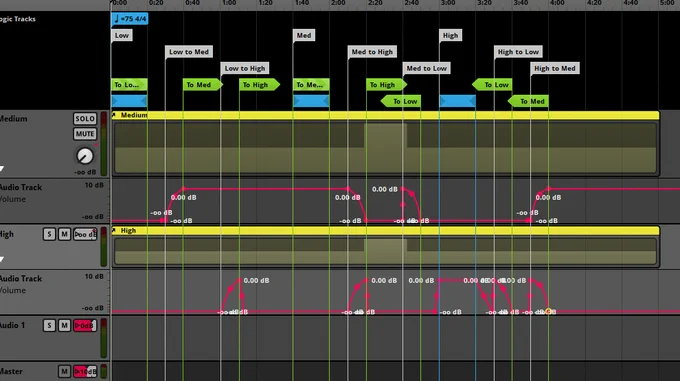Screen dimensions: 680x381
Task: Click the red 10dB field on Master track
Action: coord(85,371)
